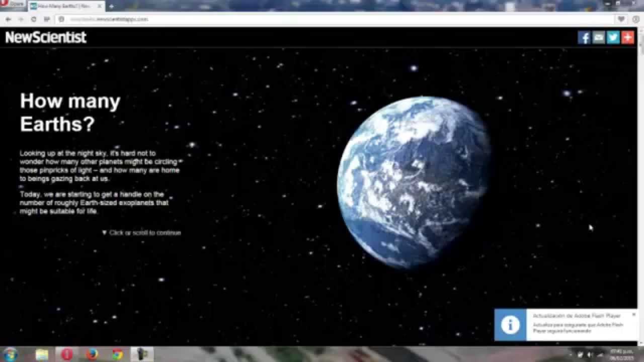Click the rotating Earth image

(414, 181)
